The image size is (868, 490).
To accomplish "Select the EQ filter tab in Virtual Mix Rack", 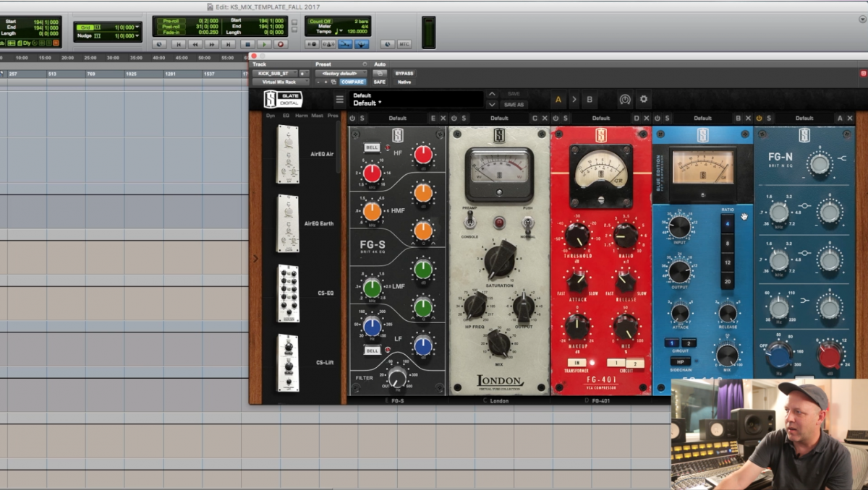I will [286, 116].
